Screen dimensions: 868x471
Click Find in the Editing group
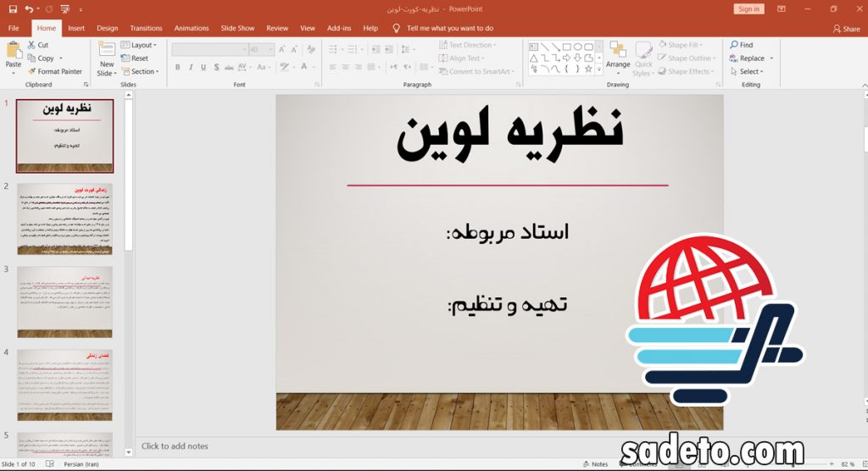coord(741,45)
